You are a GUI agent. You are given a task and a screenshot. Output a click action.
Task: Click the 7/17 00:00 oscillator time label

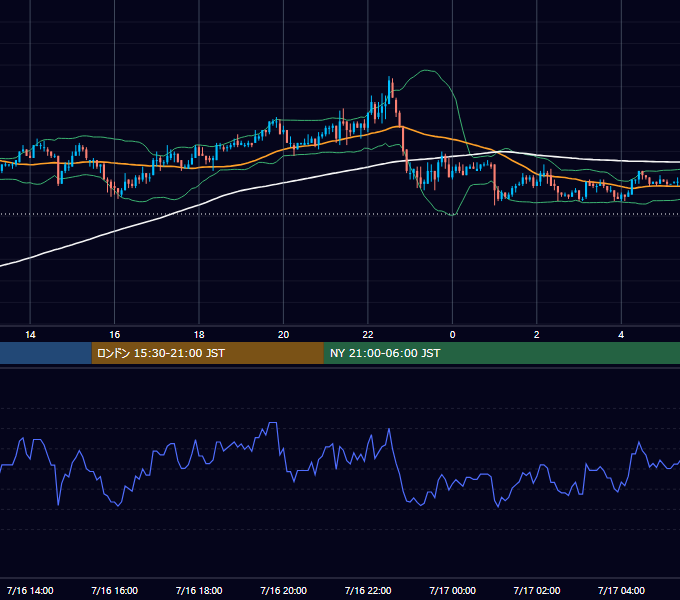click(452, 590)
